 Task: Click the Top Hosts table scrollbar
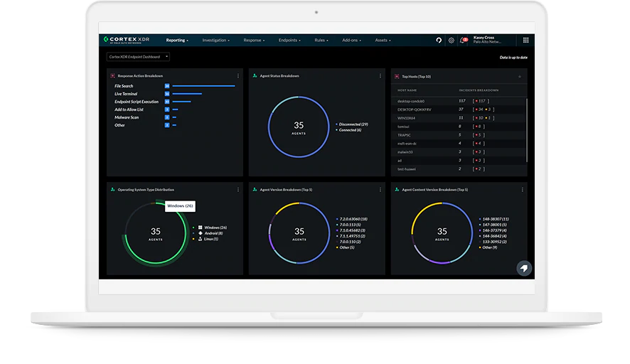(526, 130)
